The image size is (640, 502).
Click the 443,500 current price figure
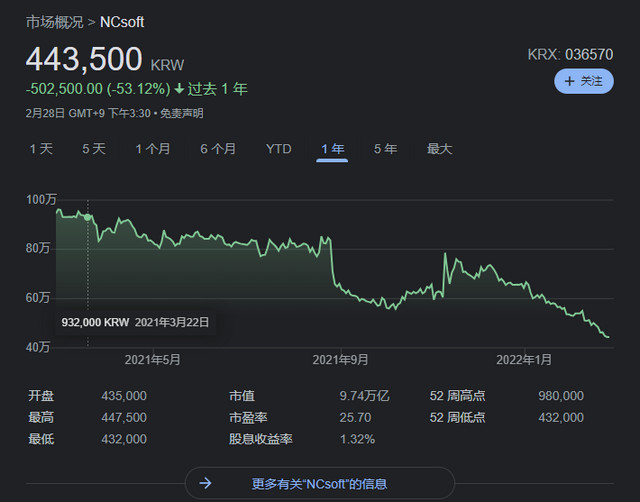tap(84, 59)
